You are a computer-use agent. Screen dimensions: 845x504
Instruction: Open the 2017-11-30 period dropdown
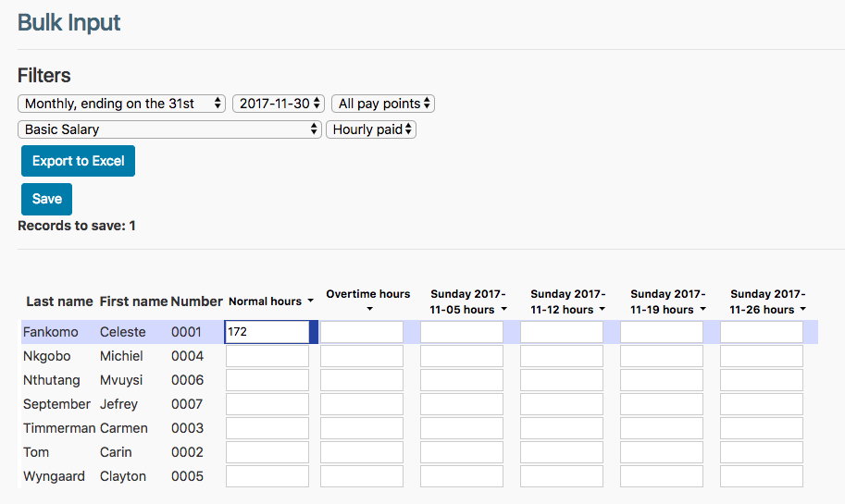[x=279, y=104]
